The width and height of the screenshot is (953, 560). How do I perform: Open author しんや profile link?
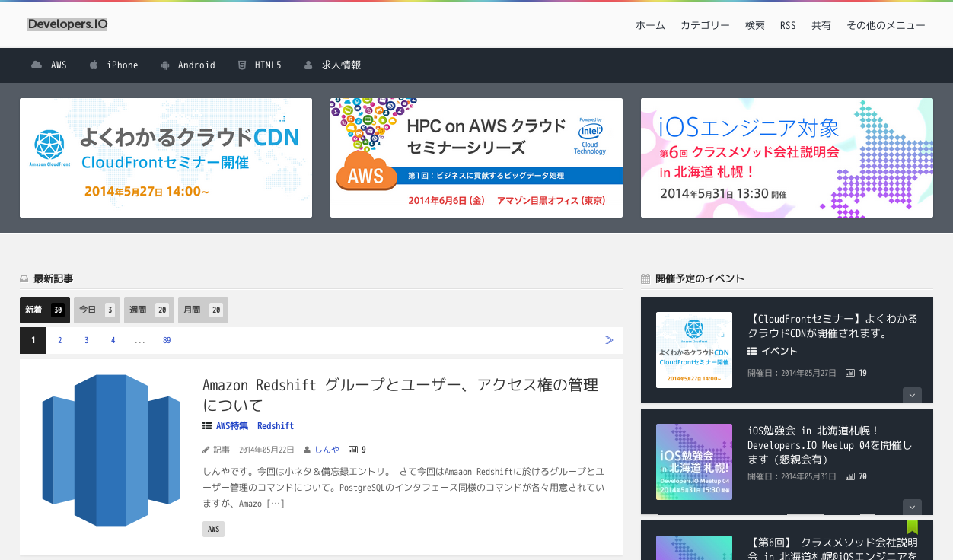[x=327, y=450]
